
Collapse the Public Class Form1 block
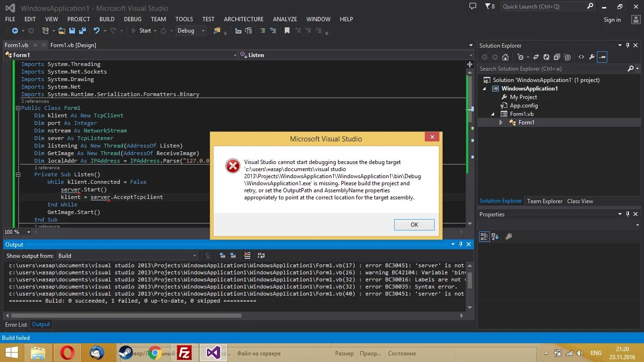(18, 108)
